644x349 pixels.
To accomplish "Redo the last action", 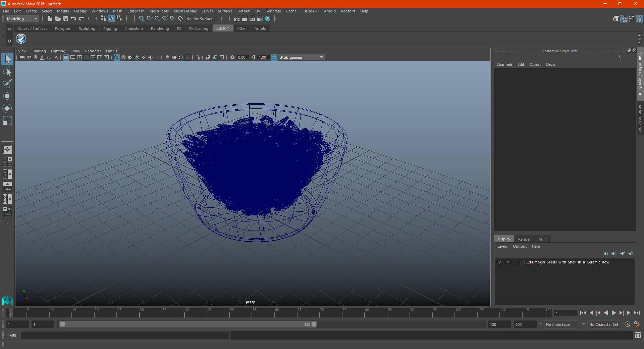I will click(x=81, y=19).
